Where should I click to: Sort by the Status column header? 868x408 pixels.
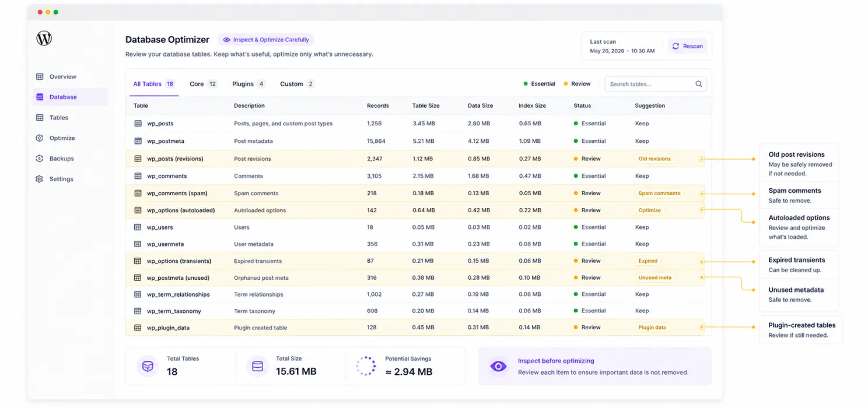[x=582, y=106]
